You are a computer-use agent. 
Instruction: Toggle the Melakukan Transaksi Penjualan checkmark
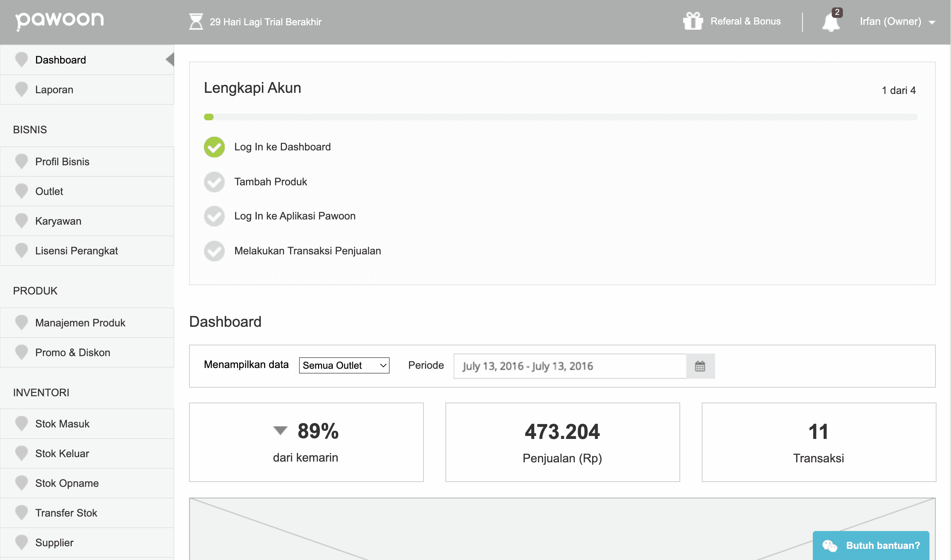214,251
